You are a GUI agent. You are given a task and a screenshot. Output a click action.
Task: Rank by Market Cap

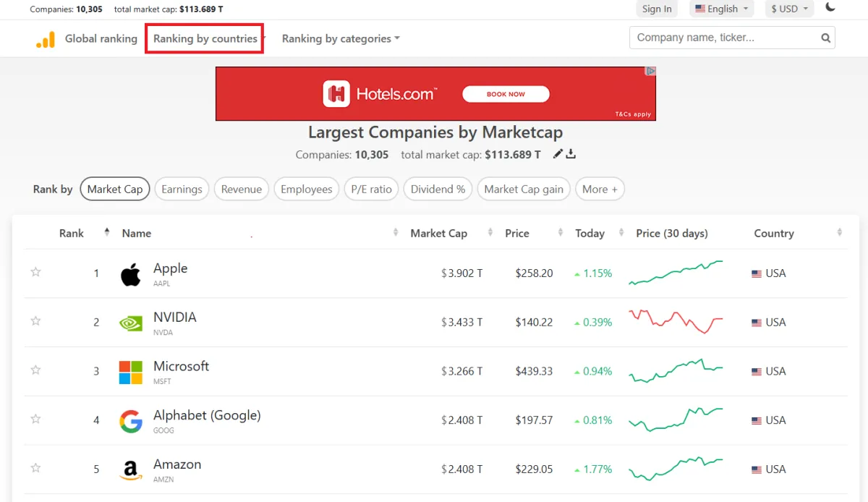[115, 189]
